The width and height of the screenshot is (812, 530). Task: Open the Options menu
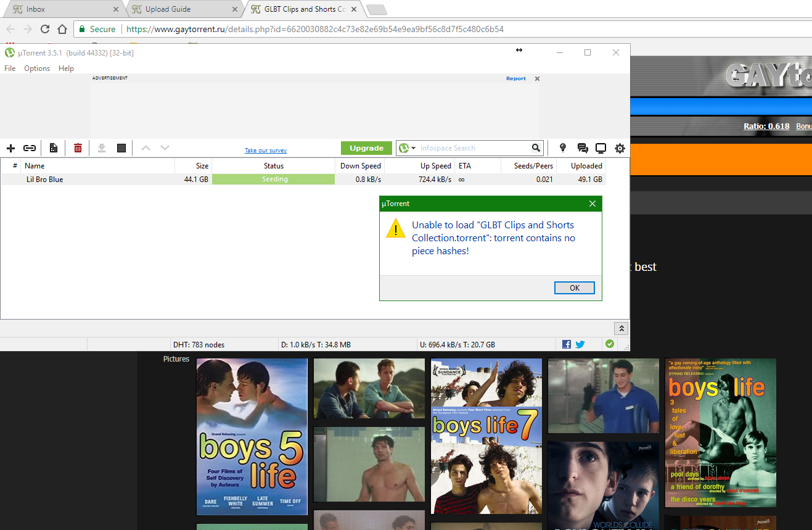click(x=36, y=68)
